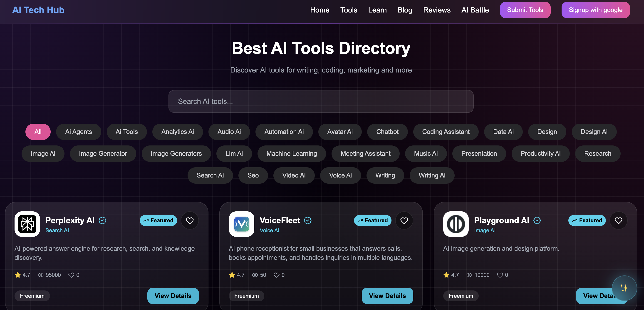Filter by Chatbot category

click(387, 132)
